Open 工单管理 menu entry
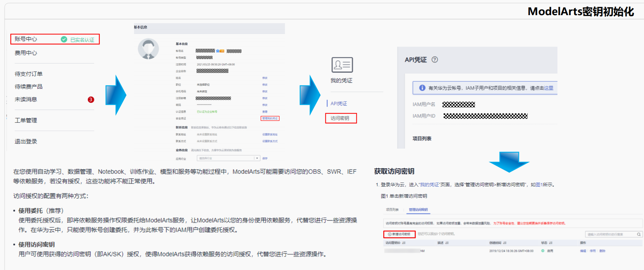644x270 pixels. coord(26,120)
